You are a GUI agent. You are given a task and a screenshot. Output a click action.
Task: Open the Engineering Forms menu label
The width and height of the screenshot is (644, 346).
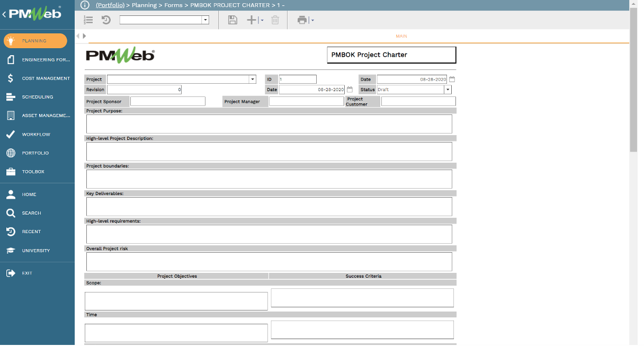click(46, 60)
